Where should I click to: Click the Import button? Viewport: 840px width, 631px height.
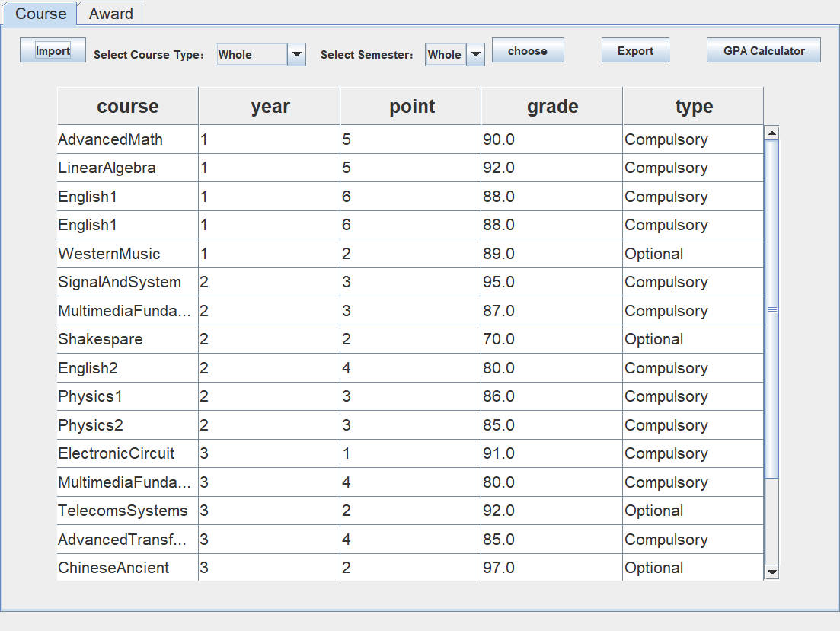pos(53,51)
